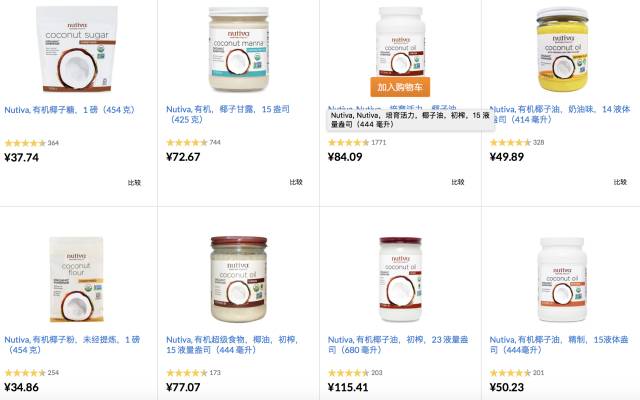This screenshot has width=640, height=400.
Task: Open the 23 oz coconut oil jar image
Action: point(400,280)
